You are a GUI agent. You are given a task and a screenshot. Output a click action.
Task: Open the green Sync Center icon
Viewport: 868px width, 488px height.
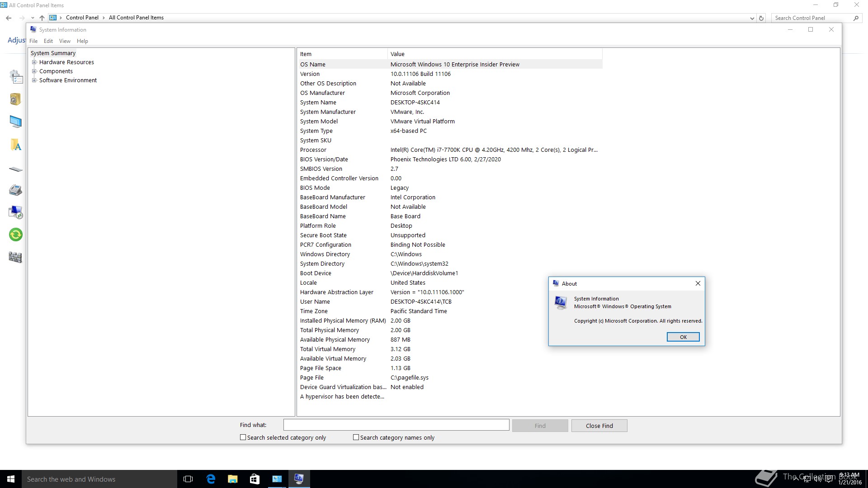15,235
